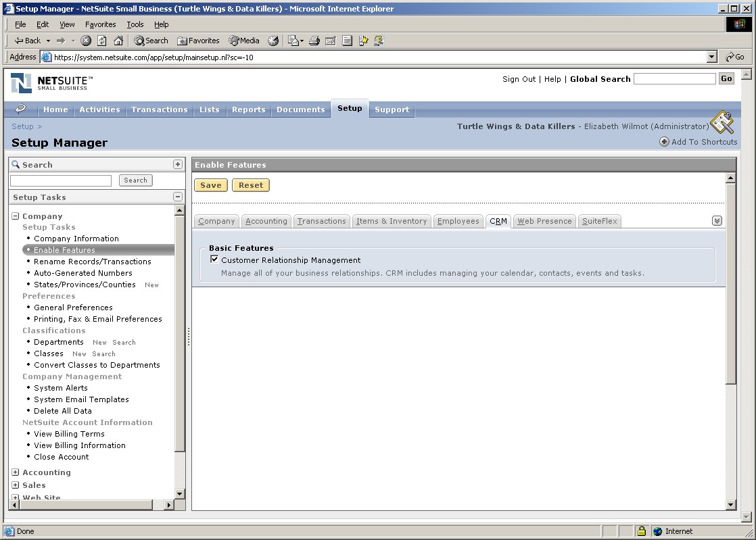
Task: Switch to the Accounting features tab
Action: point(266,221)
